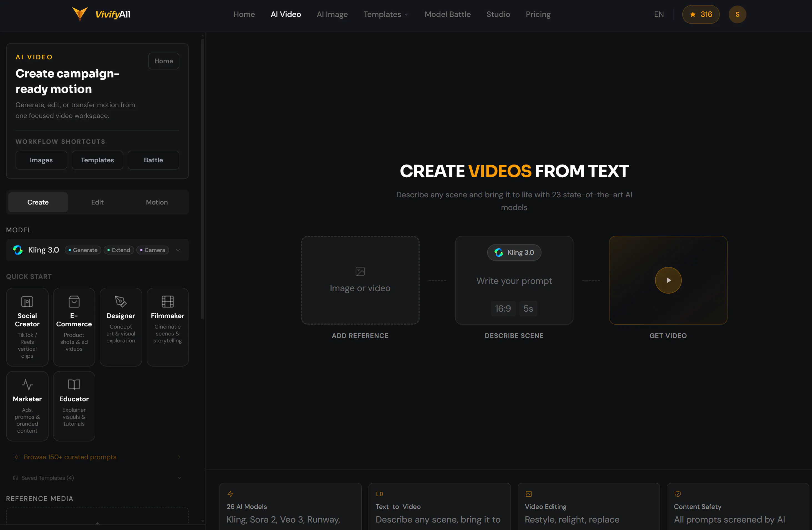Click the Write your prompt field
Screen dimensions: 812x530
[x=514, y=281]
